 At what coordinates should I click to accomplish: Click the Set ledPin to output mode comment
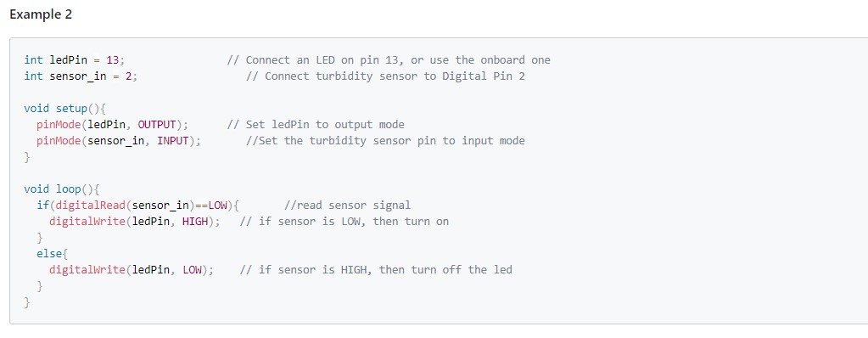tap(316, 124)
